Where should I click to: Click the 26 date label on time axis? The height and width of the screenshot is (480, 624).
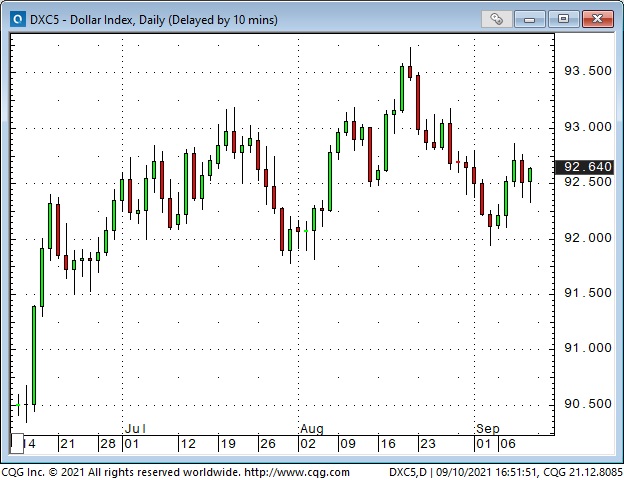268,444
